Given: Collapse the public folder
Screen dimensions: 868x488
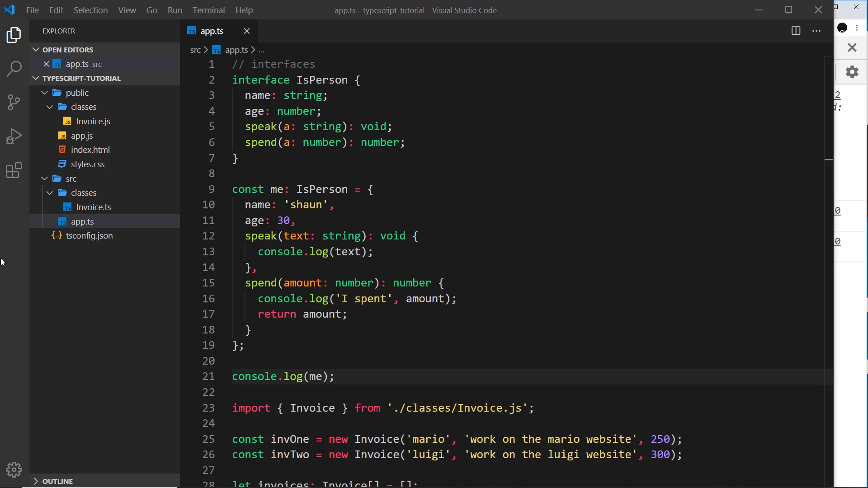Looking at the screenshot, I should tap(77, 93).
